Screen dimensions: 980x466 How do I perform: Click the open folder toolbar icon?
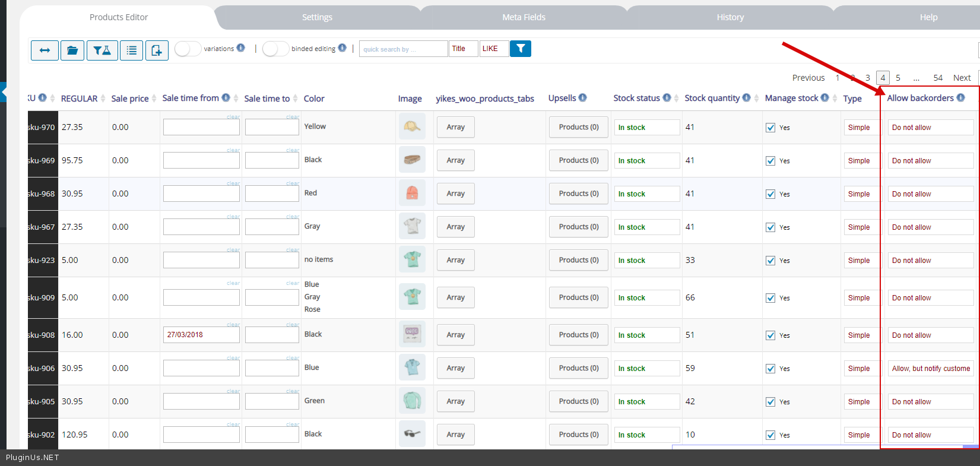tap(72, 50)
